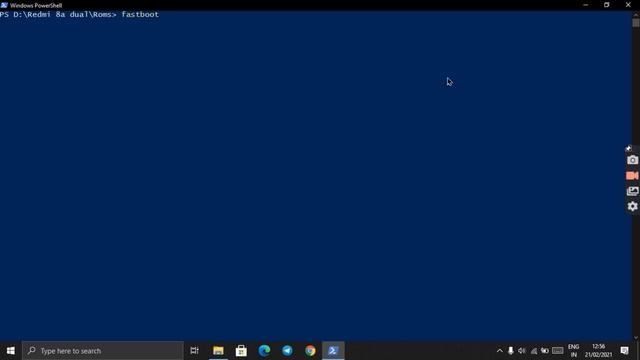
Task: Expand the hidden system tray icons
Action: tap(500, 351)
